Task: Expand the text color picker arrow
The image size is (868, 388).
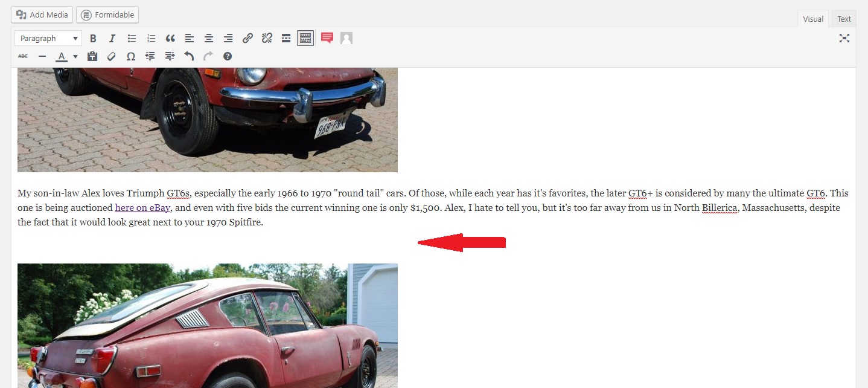Action: [x=75, y=56]
